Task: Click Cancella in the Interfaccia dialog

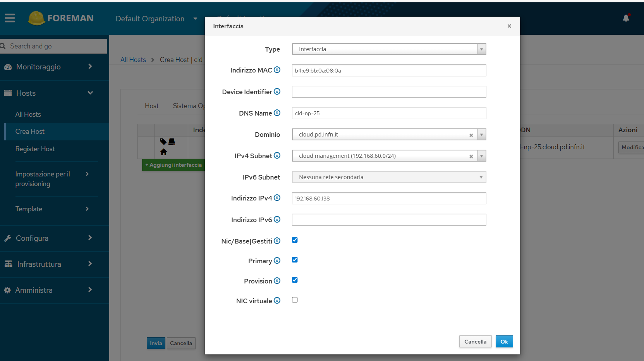Action: (x=476, y=342)
